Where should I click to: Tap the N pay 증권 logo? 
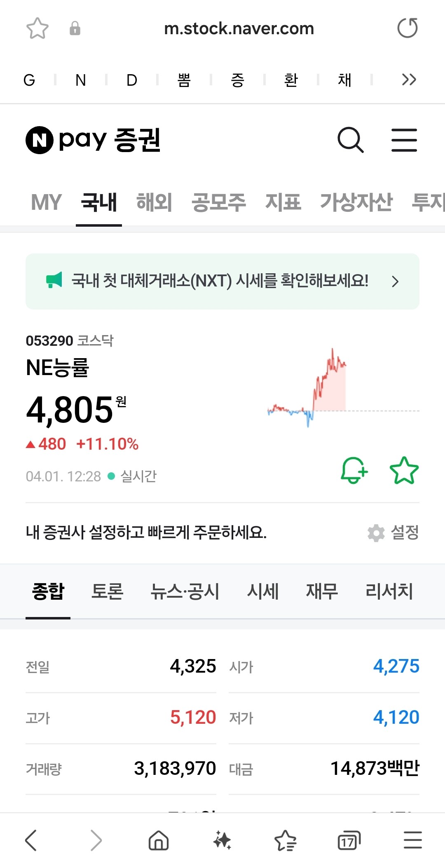(93, 140)
